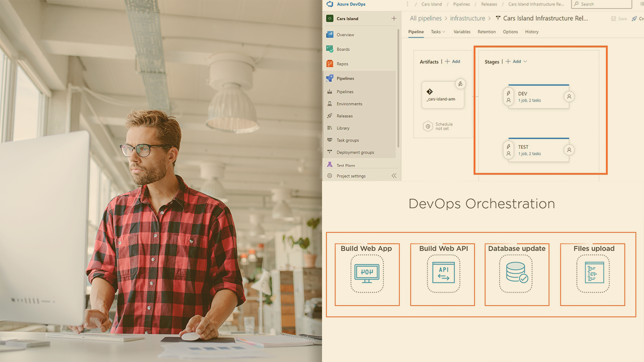
Task: Open the Stages Add dropdown arrow
Action: pos(525,62)
